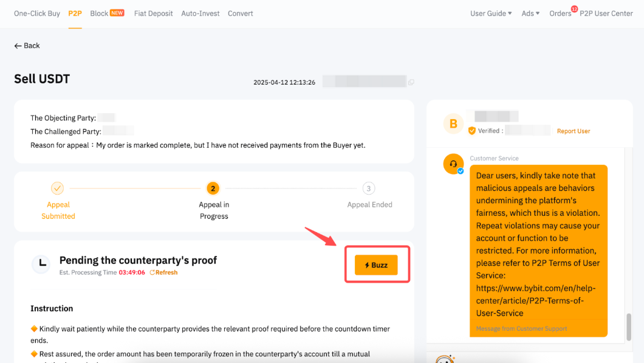Viewport: 644px width, 363px height.
Task: Switch to the One-Click Buy tab
Action: (x=37, y=13)
